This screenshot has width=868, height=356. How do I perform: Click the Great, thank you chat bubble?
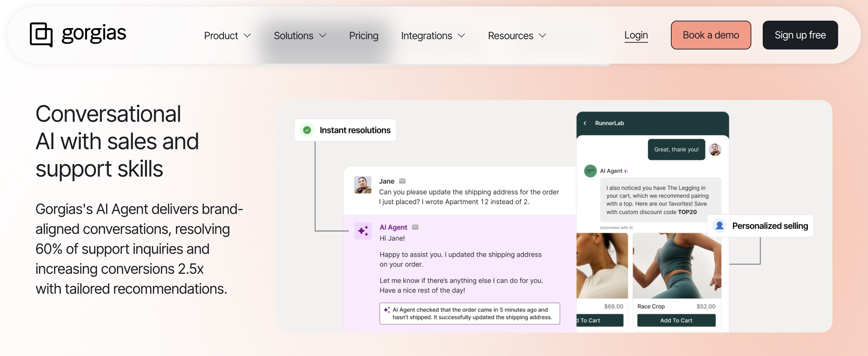pyautogui.click(x=676, y=150)
